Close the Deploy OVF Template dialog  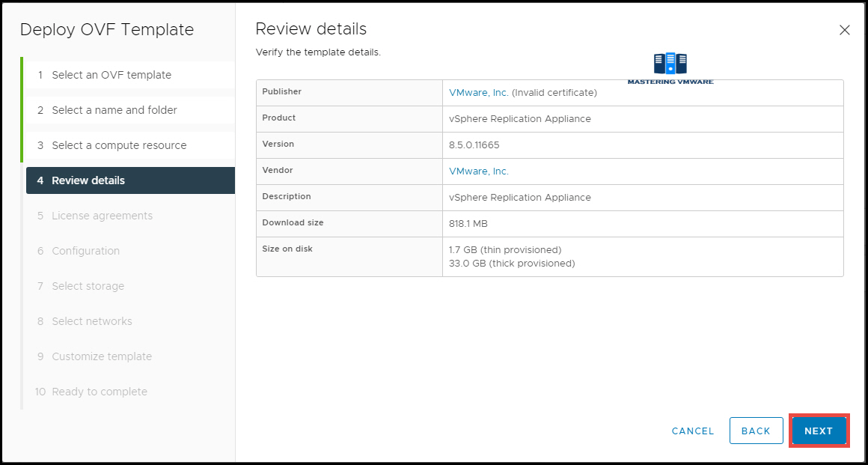coord(844,31)
